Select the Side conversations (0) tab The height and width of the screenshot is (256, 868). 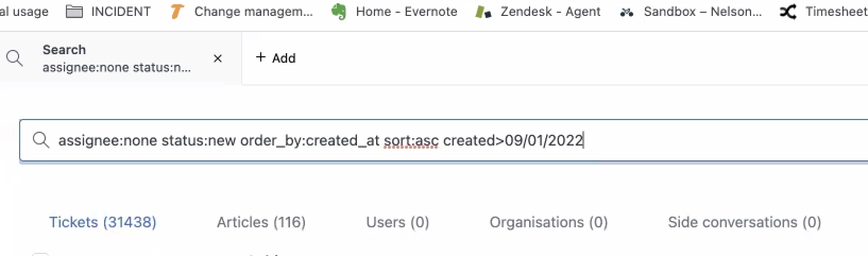tap(744, 222)
